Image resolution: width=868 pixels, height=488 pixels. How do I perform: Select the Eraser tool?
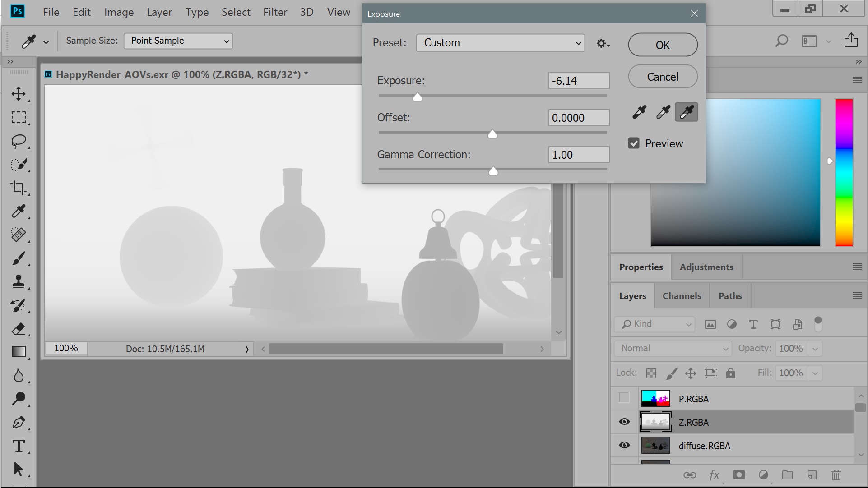click(19, 329)
